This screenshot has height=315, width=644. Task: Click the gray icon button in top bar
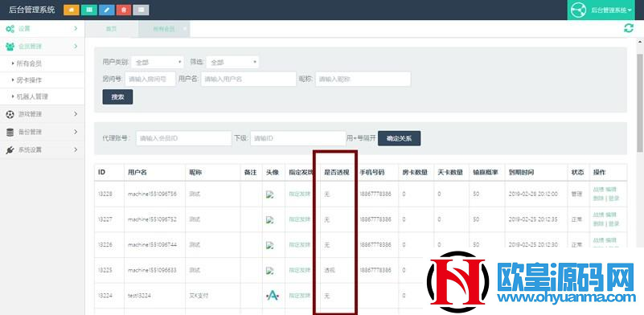click(x=142, y=10)
